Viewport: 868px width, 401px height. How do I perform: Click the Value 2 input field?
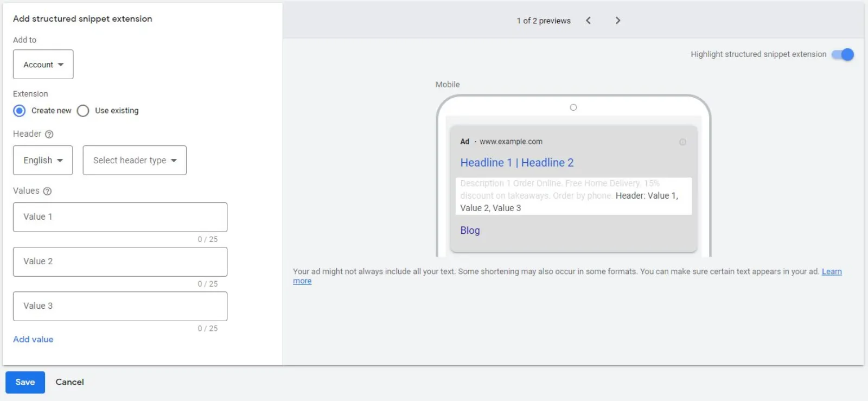click(120, 262)
